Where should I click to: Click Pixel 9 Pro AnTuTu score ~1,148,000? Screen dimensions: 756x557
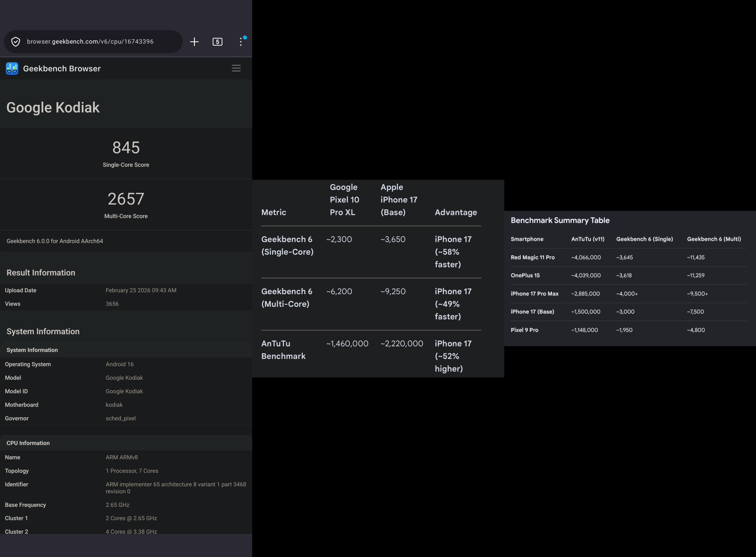pos(584,330)
